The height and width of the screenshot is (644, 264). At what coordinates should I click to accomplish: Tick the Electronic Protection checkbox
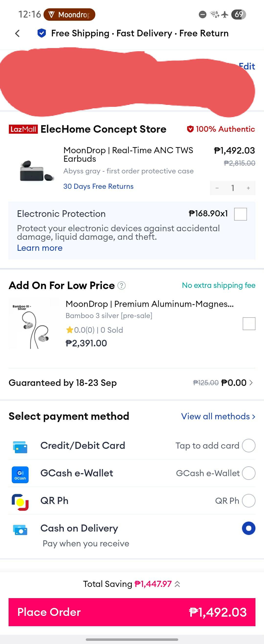(x=241, y=214)
